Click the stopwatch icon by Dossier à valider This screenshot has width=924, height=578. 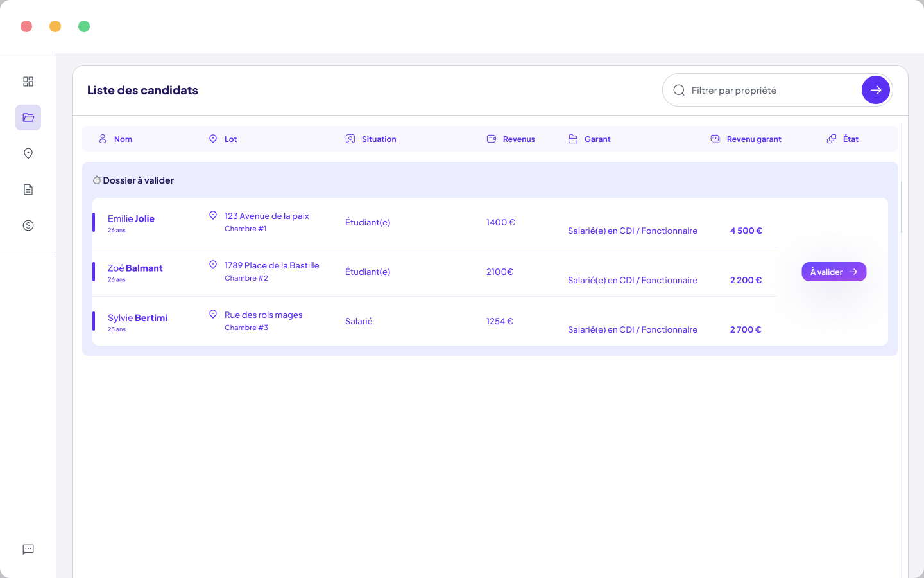[x=97, y=180]
